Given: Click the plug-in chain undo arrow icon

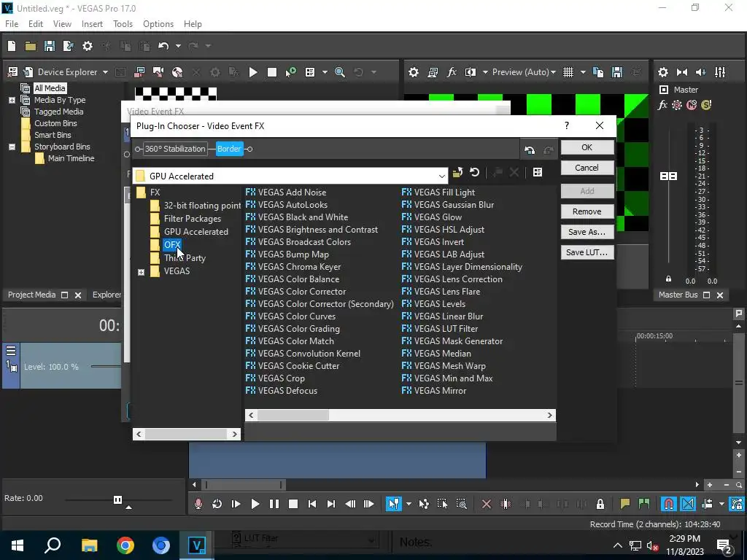Looking at the screenshot, I should click(530, 150).
